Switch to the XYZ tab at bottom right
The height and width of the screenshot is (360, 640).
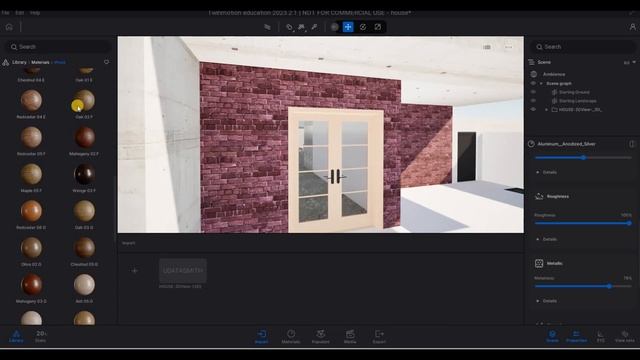(x=601, y=337)
